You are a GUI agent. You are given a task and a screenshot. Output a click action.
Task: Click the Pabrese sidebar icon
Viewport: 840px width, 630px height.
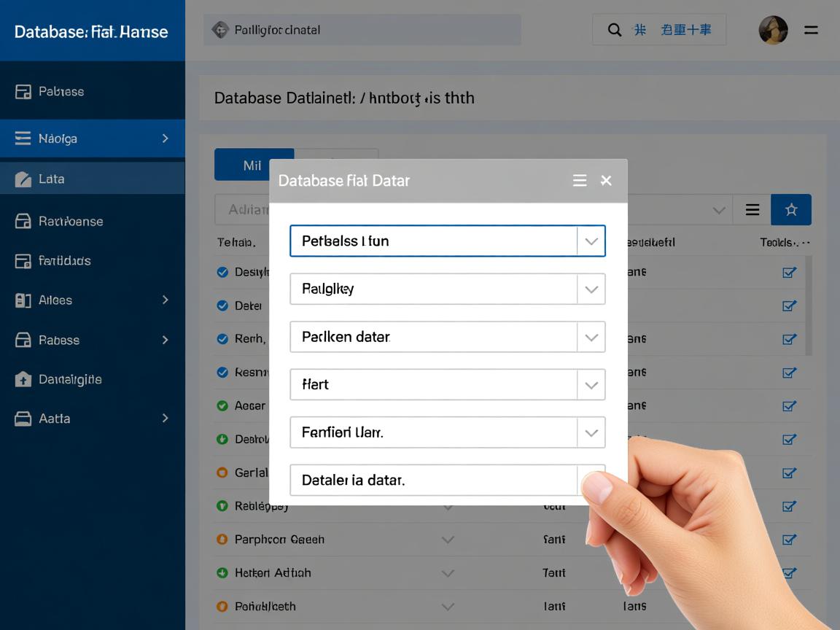click(x=23, y=92)
